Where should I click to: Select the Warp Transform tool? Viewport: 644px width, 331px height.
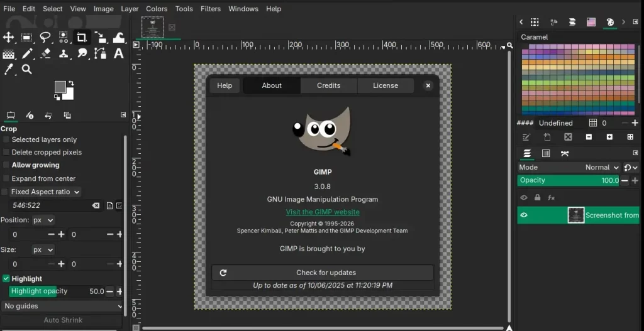coord(119,38)
